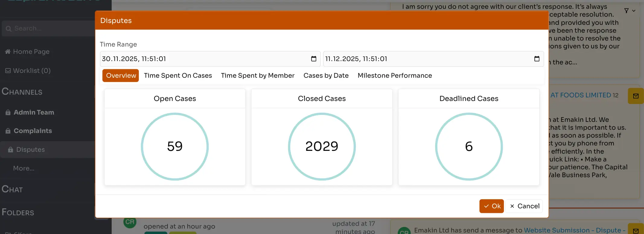Image resolution: width=644 pixels, height=234 pixels.
Task: Click the filter funnel icon
Action: [626, 11]
